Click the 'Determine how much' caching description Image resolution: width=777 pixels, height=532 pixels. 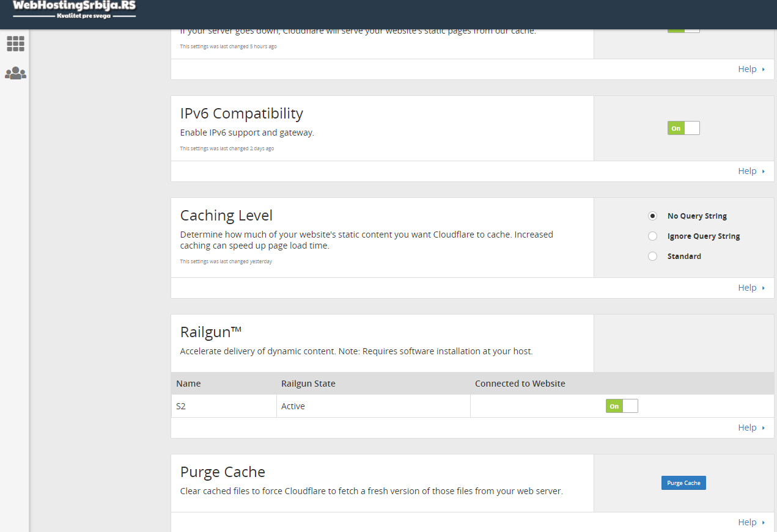click(367, 240)
